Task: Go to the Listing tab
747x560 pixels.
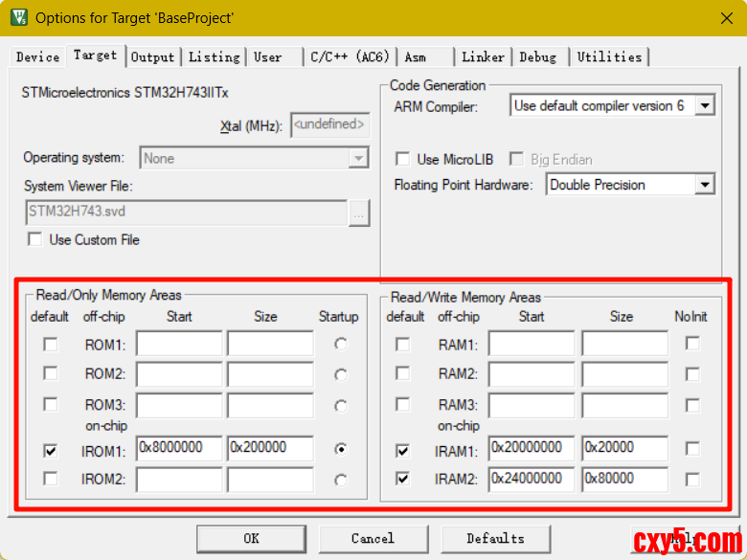Action: pyautogui.click(x=215, y=57)
